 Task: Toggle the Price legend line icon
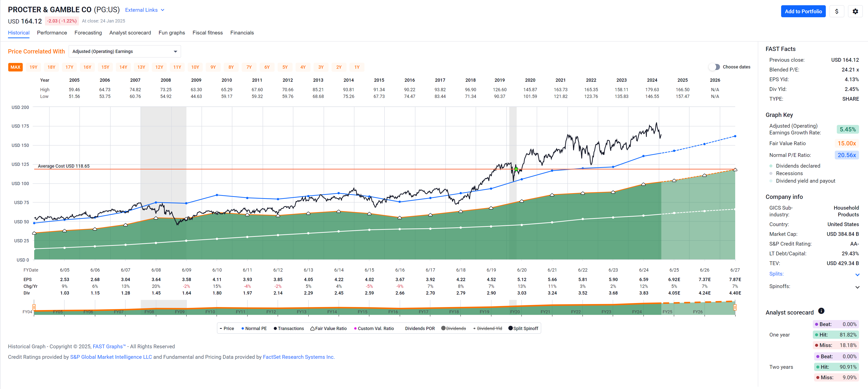click(221, 328)
